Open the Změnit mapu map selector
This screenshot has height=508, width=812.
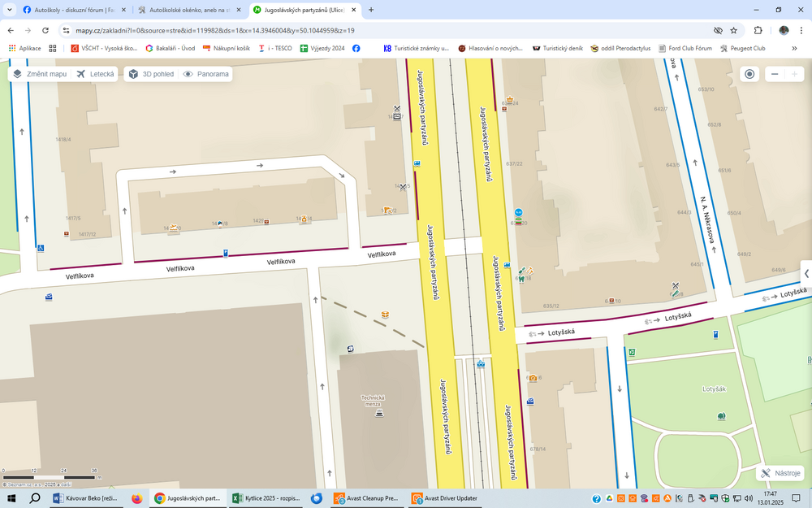(41, 74)
